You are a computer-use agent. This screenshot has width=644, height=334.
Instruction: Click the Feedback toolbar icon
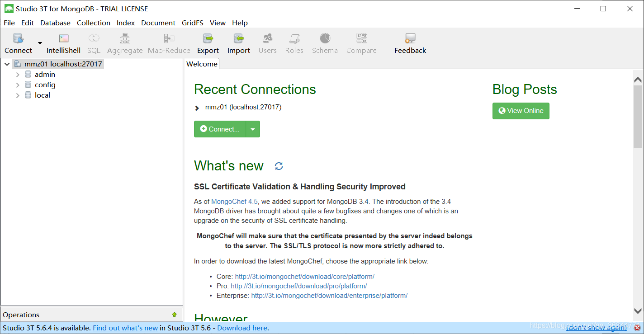[x=410, y=38]
